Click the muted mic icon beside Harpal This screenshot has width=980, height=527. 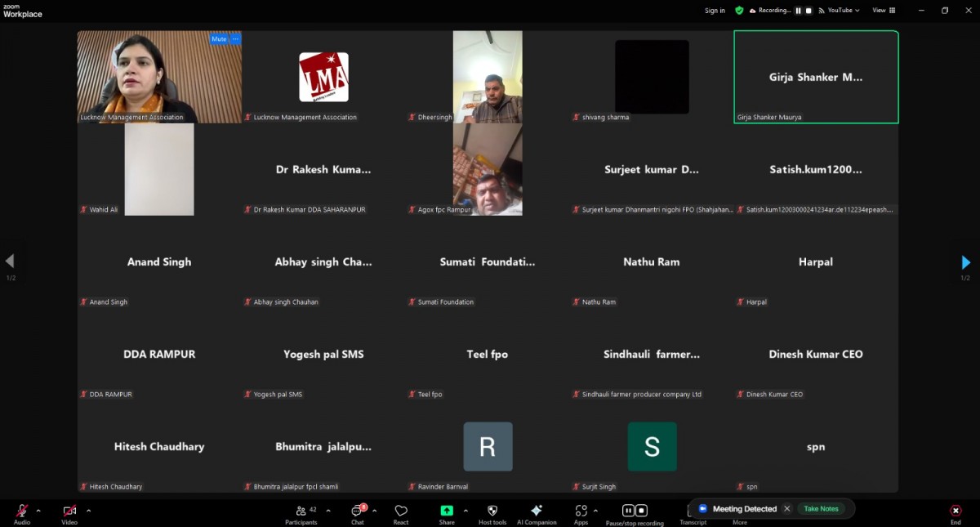(x=740, y=302)
